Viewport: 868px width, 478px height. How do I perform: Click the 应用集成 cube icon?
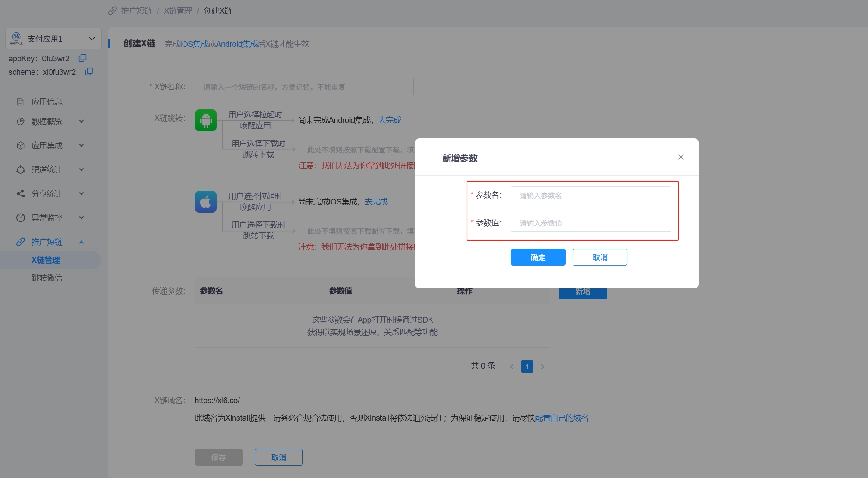(20, 146)
